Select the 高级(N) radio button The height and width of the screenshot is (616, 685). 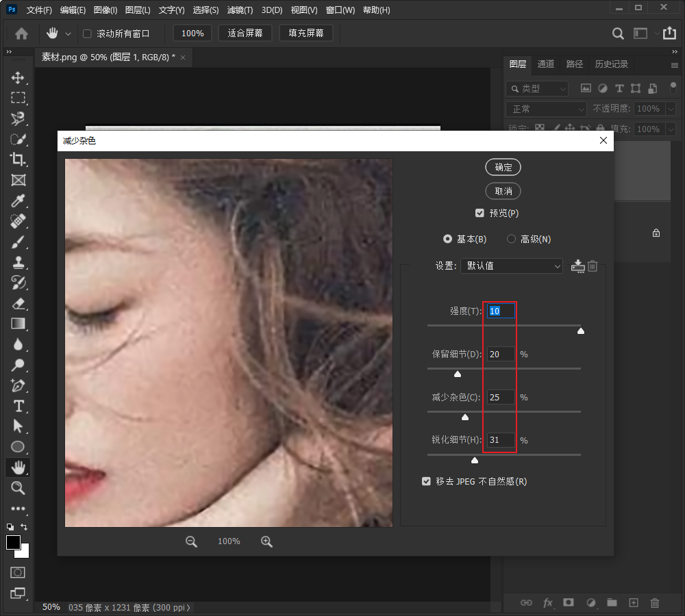(511, 239)
